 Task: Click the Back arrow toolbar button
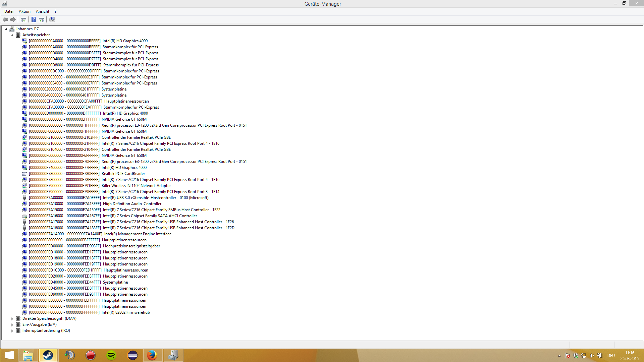click(x=5, y=19)
